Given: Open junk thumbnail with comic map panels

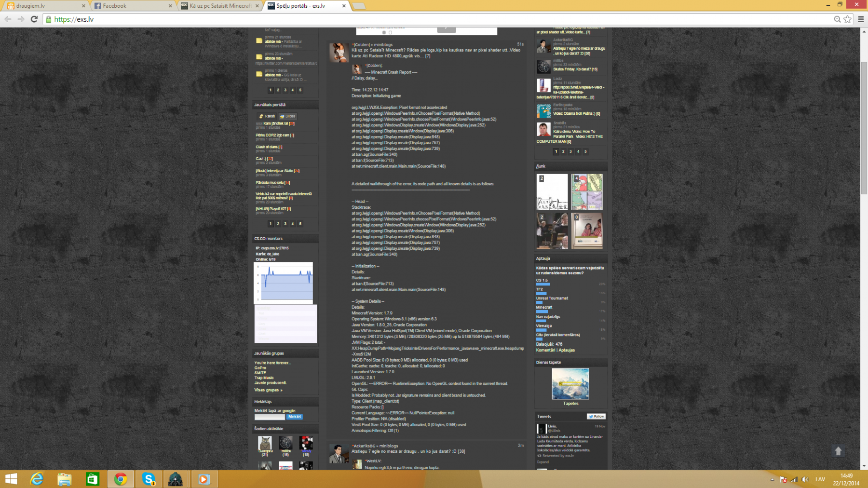Looking at the screenshot, I should [587, 192].
